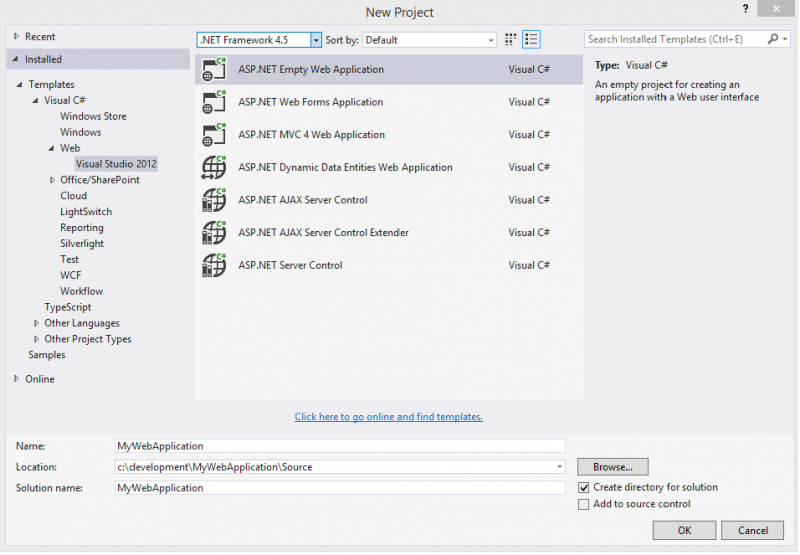Viewport: 800px width, 555px height.
Task: Expand the Recent section
Action: point(16,36)
